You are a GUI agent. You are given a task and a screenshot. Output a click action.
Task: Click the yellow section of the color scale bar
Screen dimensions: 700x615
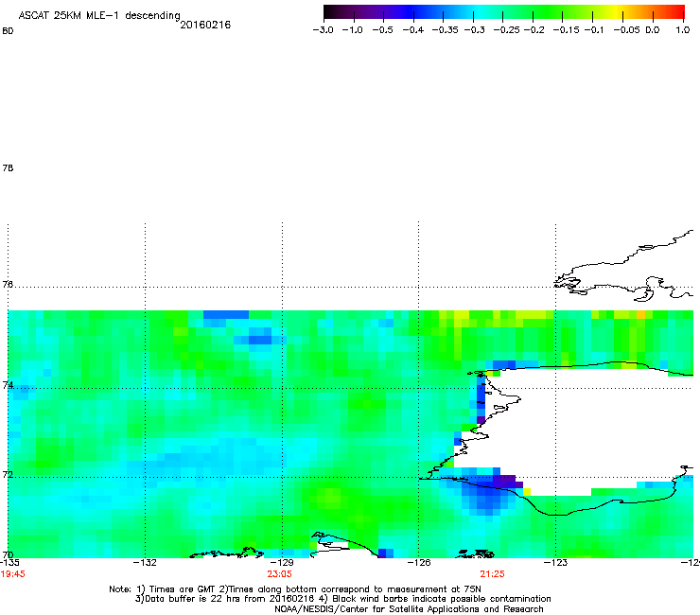pyautogui.click(x=616, y=11)
